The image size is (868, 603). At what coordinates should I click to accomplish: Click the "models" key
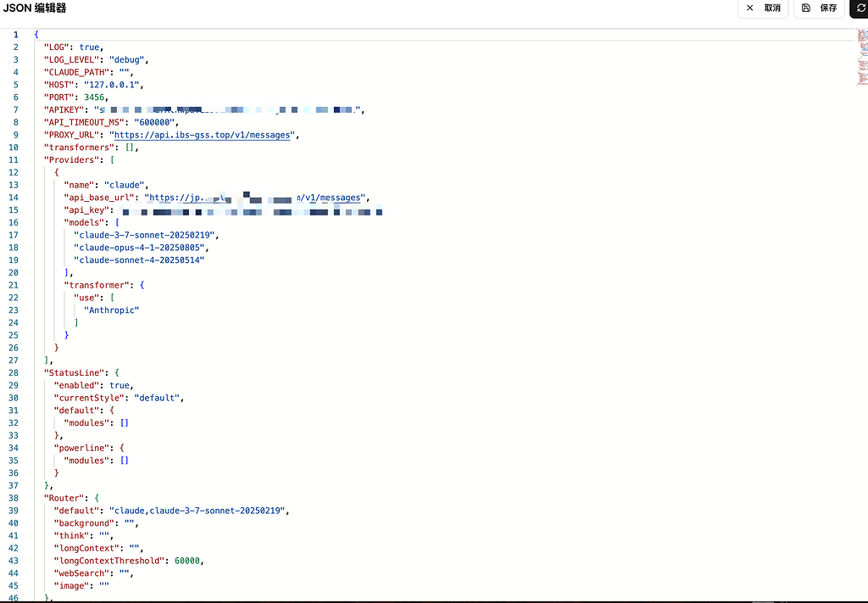tap(84, 222)
